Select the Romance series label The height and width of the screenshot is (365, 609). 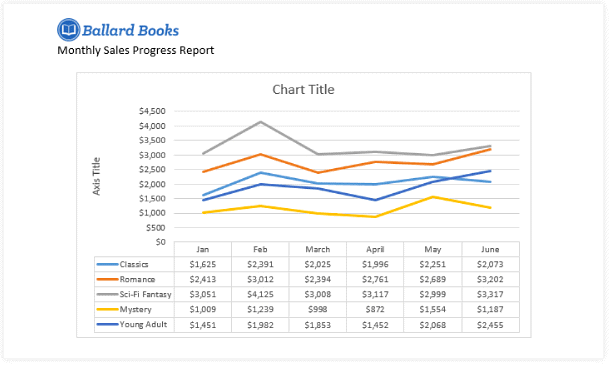point(137,279)
